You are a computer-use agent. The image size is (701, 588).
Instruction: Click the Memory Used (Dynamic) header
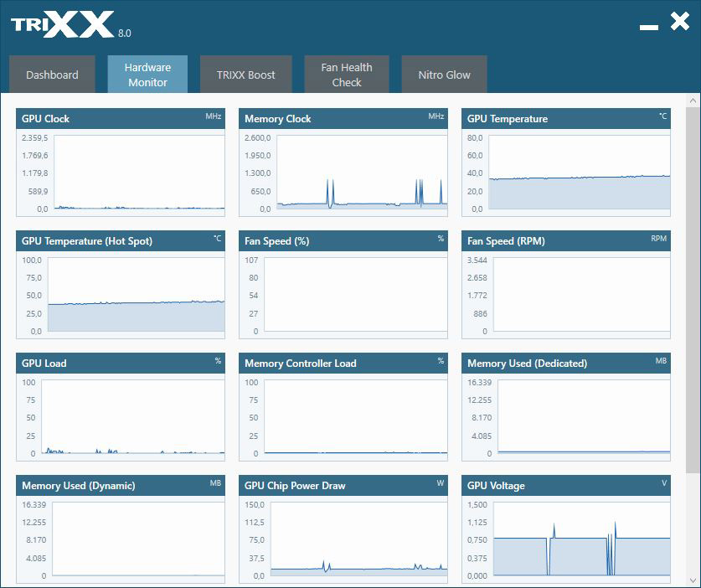121,485
